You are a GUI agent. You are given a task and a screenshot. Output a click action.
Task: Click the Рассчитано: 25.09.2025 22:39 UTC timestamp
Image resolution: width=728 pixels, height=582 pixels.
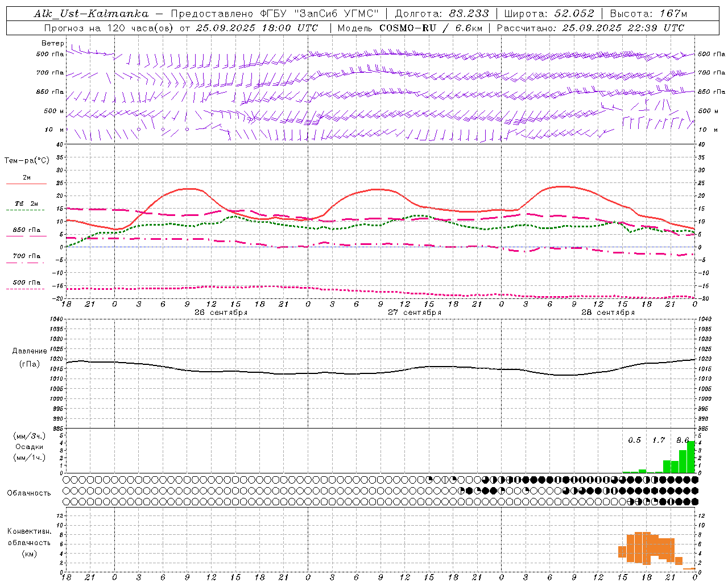click(590, 28)
